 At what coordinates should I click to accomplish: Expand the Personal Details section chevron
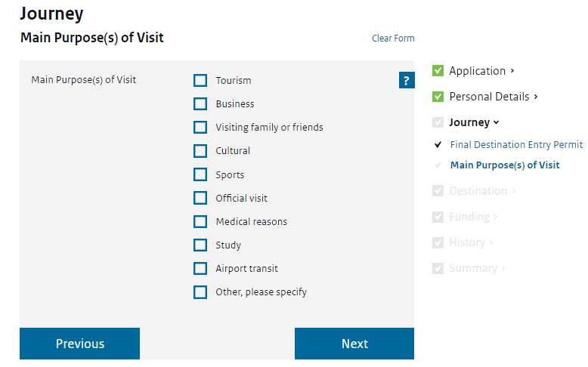pyautogui.click(x=536, y=97)
